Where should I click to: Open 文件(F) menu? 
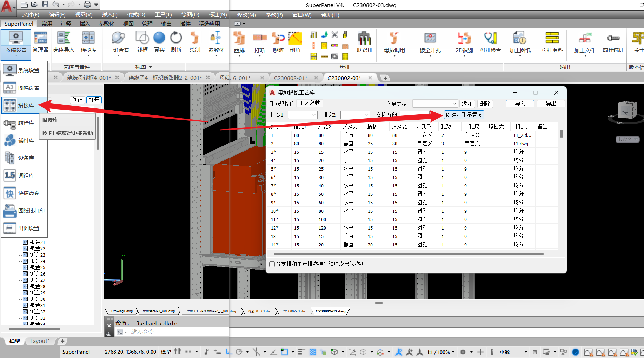(x=31, y=15)
